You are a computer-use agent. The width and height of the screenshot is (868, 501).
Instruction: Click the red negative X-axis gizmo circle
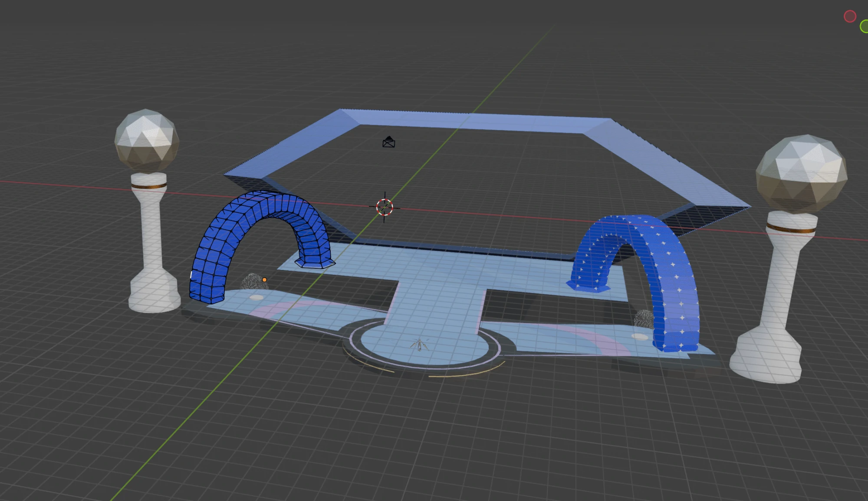coord(850,16)
